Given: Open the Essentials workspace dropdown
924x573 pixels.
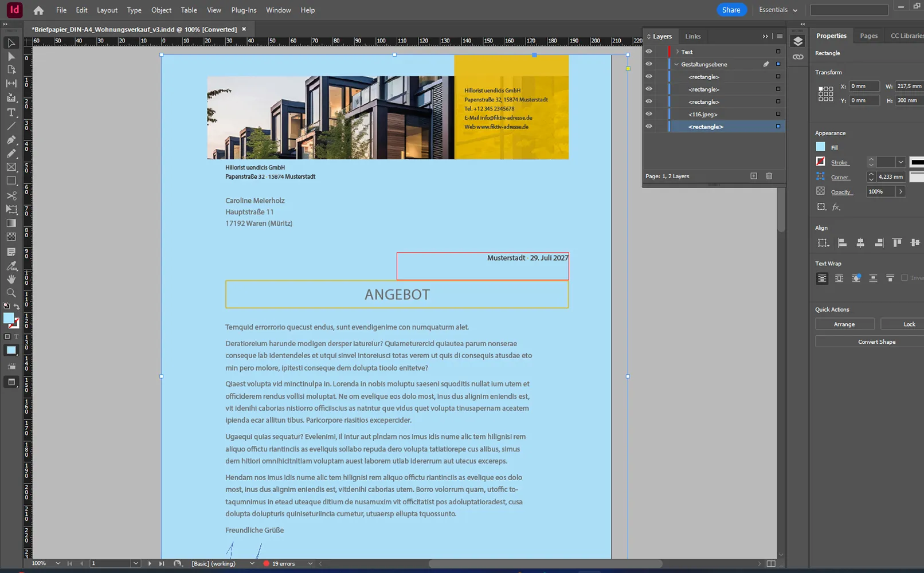Looking at the screenshot, I should click(778, 10).
